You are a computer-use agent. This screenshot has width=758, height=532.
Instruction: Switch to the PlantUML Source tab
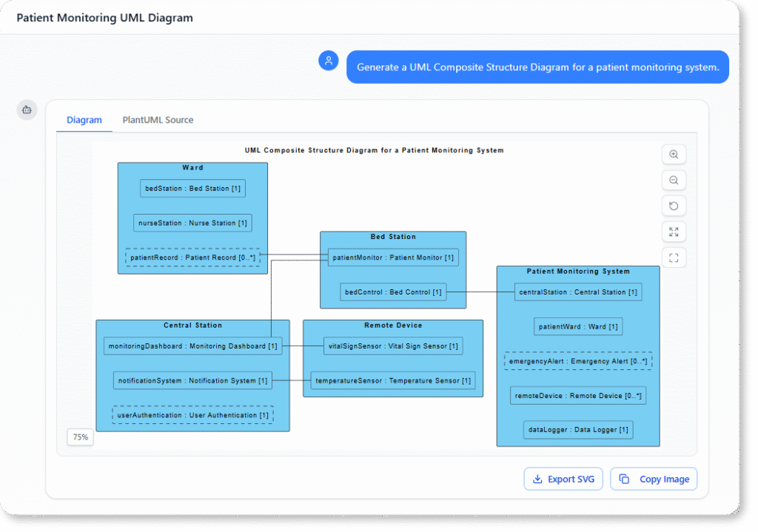tap(158, 119)
